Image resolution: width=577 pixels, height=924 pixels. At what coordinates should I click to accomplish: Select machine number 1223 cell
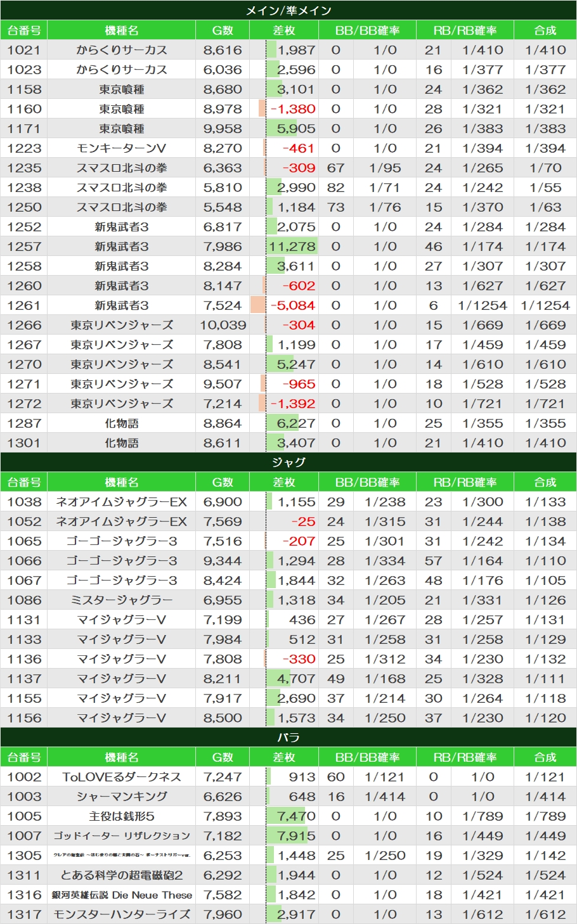[24, 148]
